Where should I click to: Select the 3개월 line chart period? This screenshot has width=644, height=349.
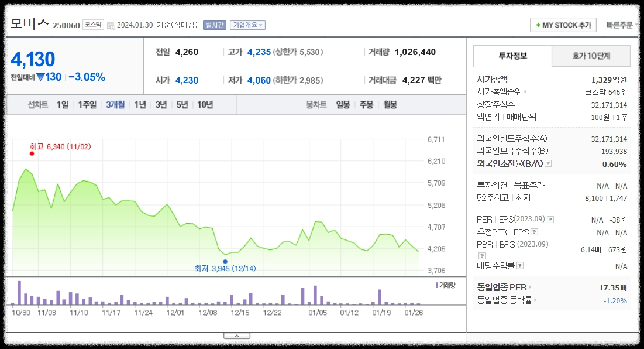point(115,105)
